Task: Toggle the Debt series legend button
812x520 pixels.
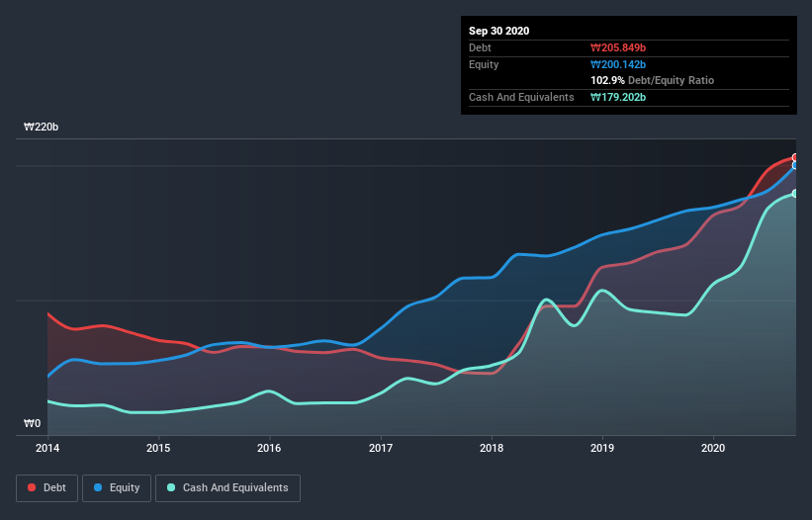Action: [46, 488]
